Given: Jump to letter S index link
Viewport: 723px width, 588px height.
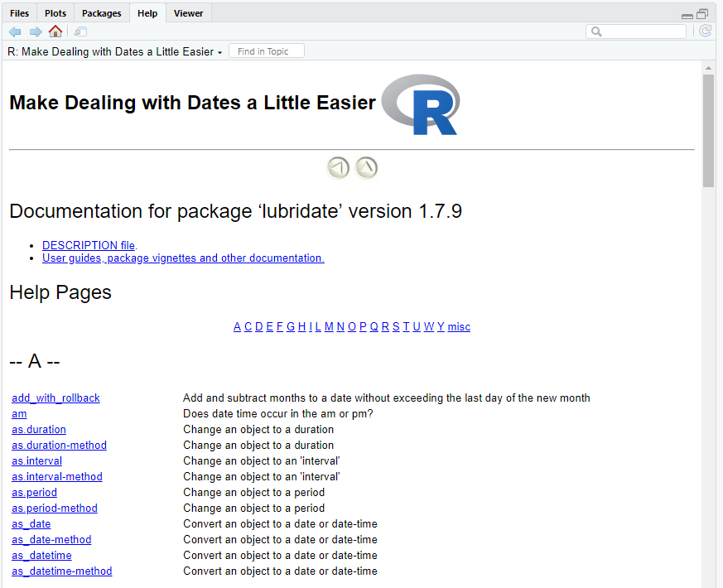Looking at the screenshot, I should [396, 326].
